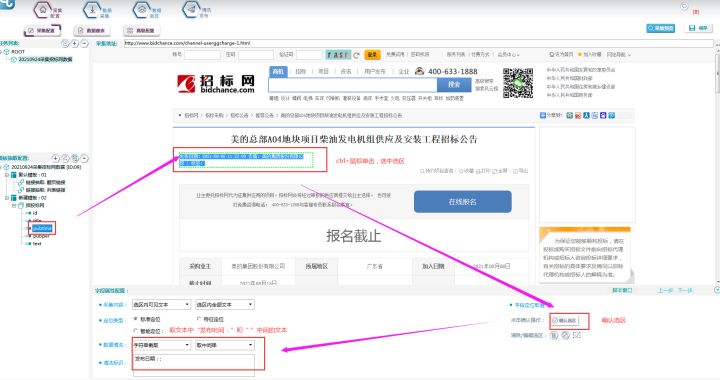This screenshot has height=380, width=720.
Task: Select the 20210924 task under ROOT
Action: tap(45, 59)
